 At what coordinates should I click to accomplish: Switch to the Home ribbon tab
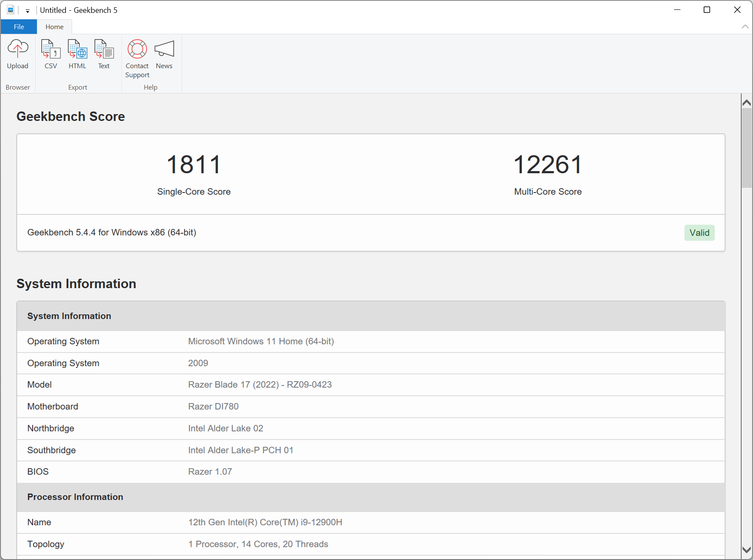[x=54, y=27]
